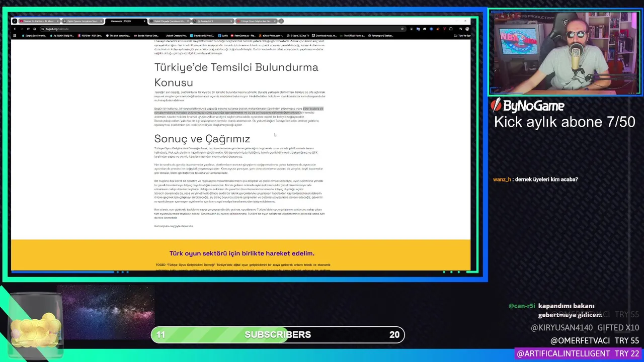The width and height of the screenshot is (644, 362).
Task: Open the Bandai Namco Entertainment bookmark
Action: 146,36
